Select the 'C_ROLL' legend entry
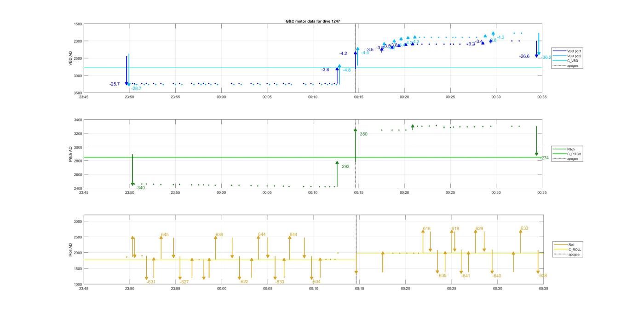 click(575, 249)
